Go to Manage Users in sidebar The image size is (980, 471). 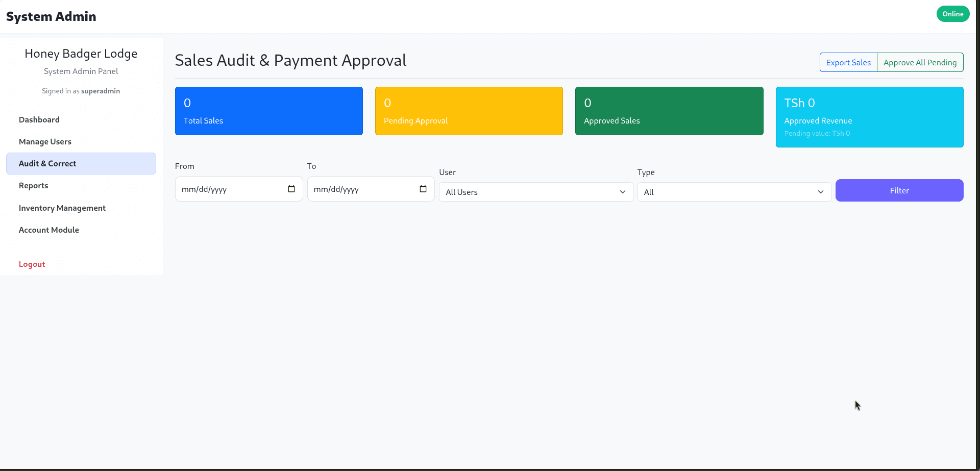45,141
